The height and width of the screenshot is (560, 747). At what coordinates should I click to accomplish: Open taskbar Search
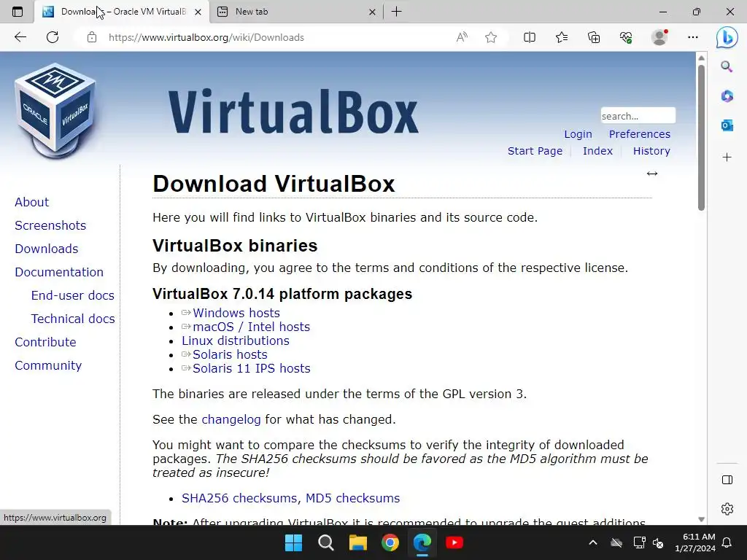326,542
